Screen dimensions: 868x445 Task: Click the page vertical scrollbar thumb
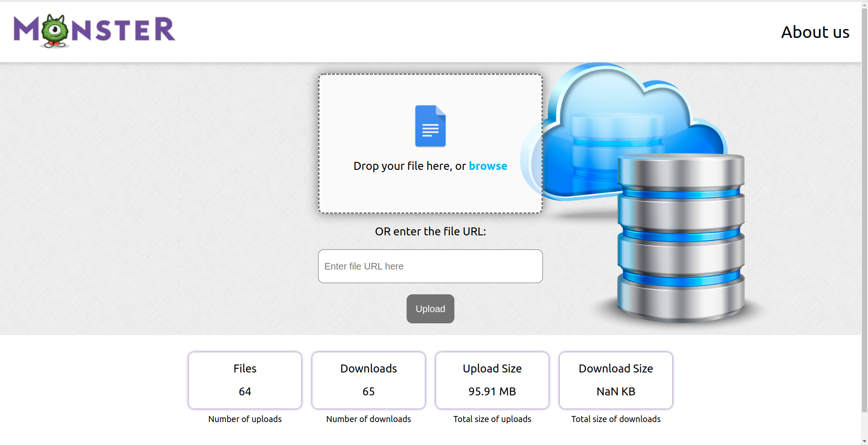click(865, 211)
